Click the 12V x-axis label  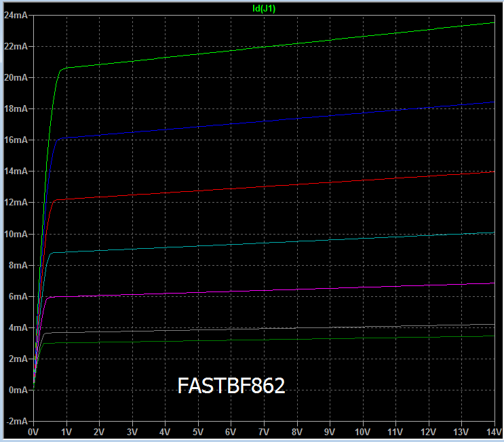coord(429,432)
